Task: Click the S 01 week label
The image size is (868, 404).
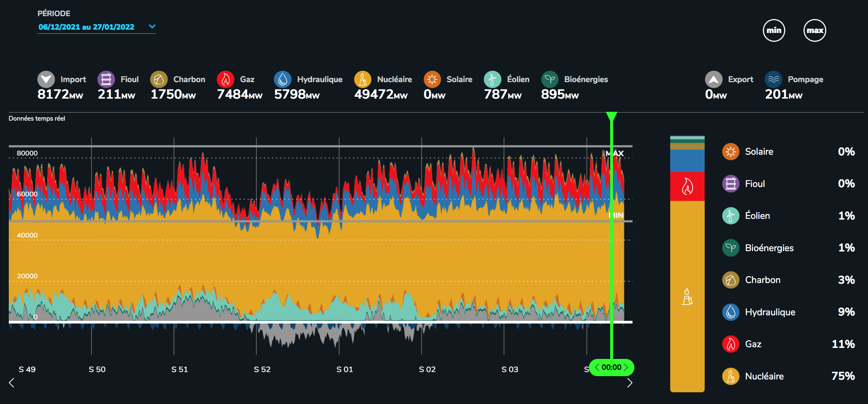Action: [345, 369]
